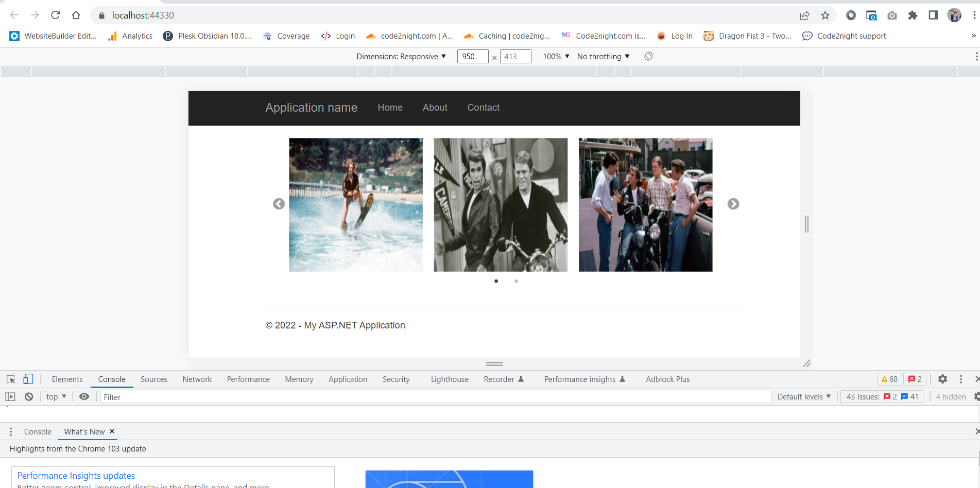Click the camera screenshot extension icon
The height and width of the screenshot is (488, 980).
[892, 15]
